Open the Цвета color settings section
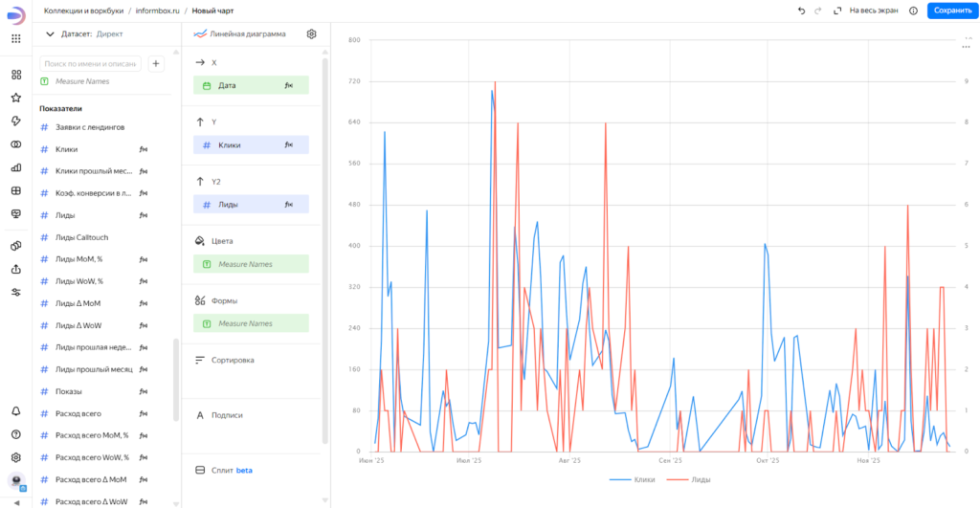 tap(222, 241)
